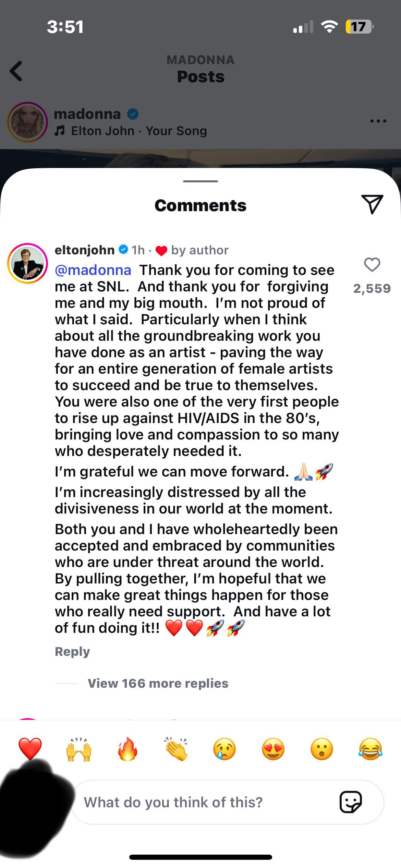Tap the back arrow to leave Posts

coord(16,71)
